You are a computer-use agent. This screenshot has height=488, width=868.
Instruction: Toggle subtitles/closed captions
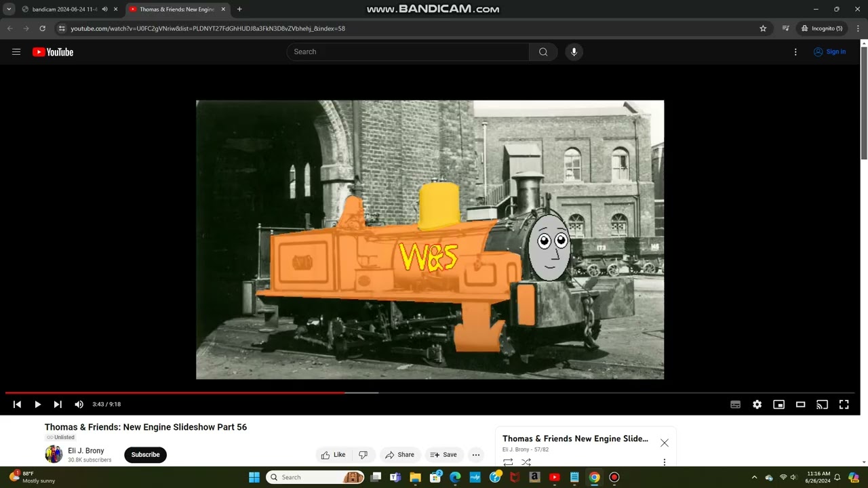(735, 405)
